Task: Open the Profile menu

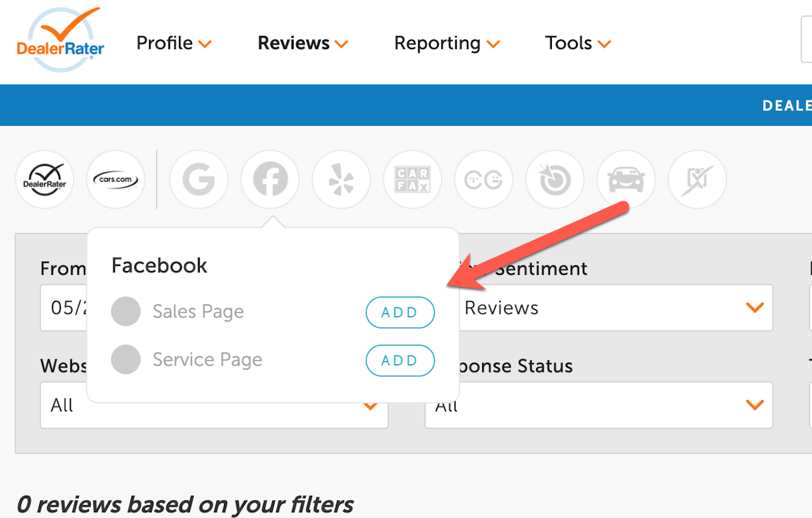Action: pyautogui.click(x=173, y=43)
